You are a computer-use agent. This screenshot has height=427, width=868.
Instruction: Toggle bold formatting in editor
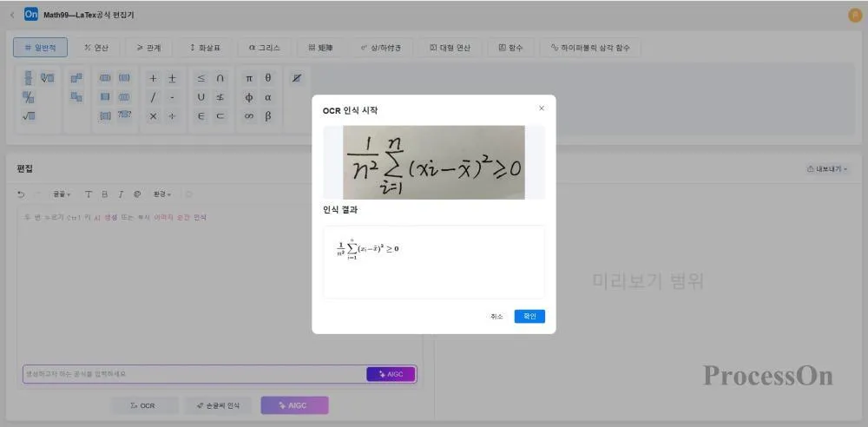point(104,194)
